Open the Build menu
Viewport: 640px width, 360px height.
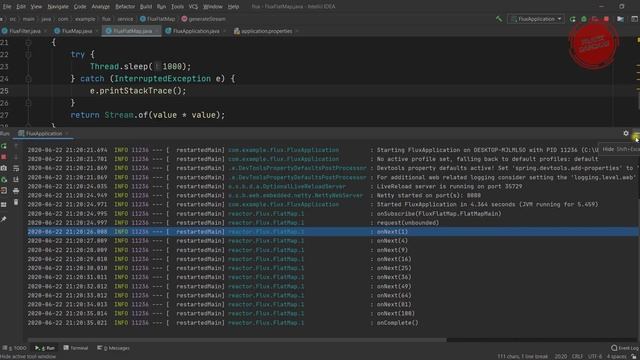(x=146, y=7)
